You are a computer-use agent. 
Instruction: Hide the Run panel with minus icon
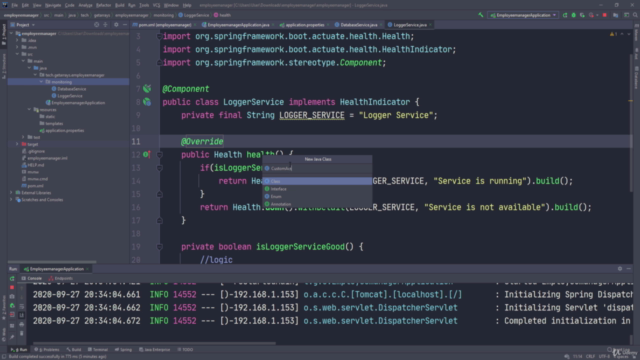(x=629, y=269)
